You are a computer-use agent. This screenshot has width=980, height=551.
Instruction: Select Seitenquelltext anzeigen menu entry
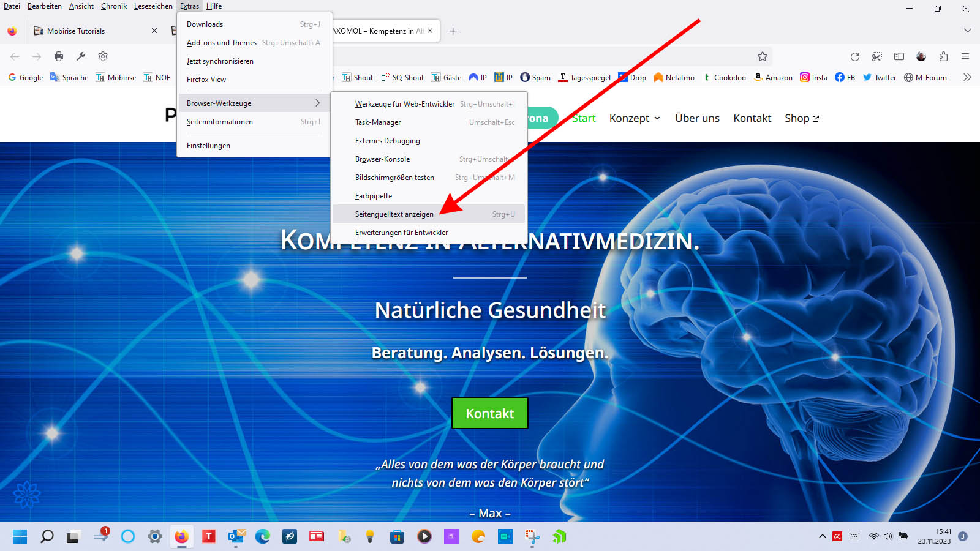394,214
